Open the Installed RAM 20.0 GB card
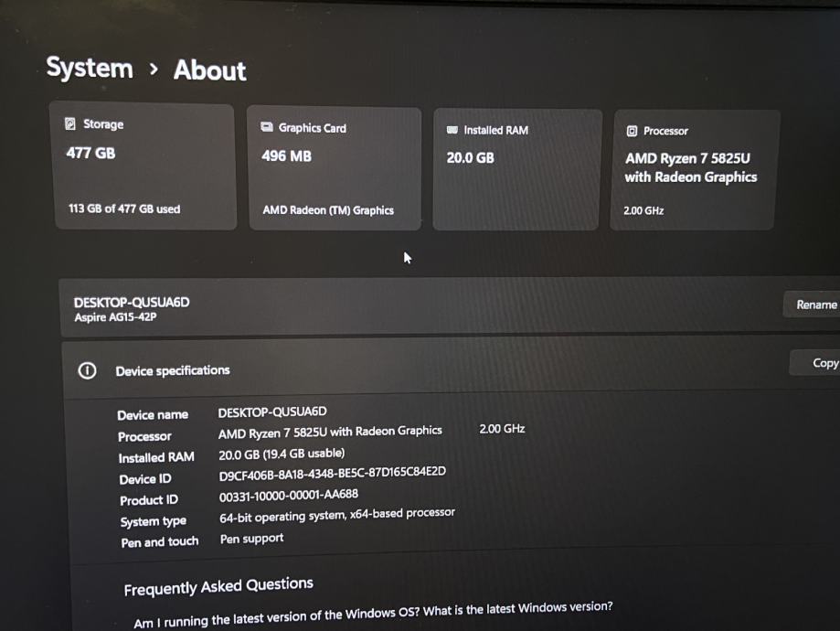This screenshot has height=631, width=840. (x=517, y=169)
